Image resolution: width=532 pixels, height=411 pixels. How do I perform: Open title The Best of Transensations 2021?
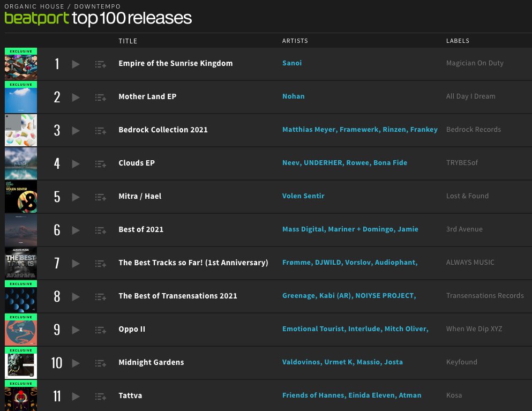pyautogui.click(x=178, y=296)
